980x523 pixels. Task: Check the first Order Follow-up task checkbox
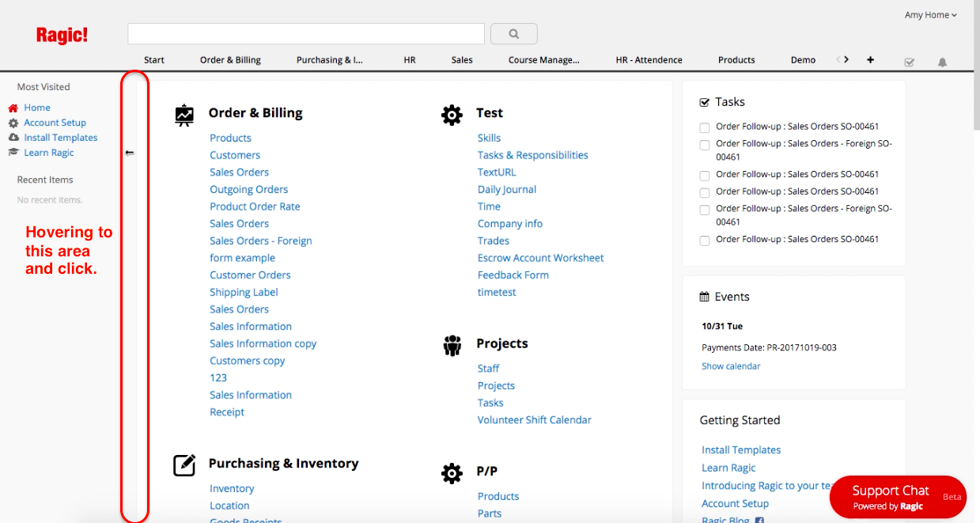point(704,127)
